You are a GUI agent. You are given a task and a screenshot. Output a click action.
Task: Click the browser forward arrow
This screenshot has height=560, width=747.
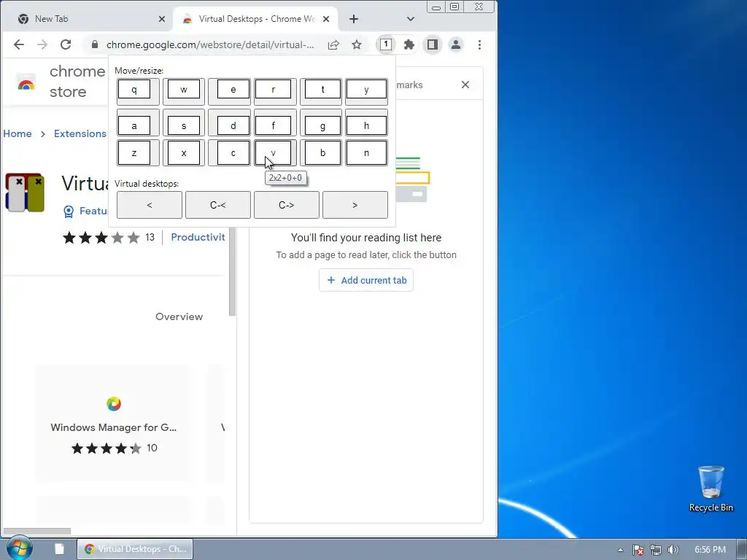click(x=42, y=44)
